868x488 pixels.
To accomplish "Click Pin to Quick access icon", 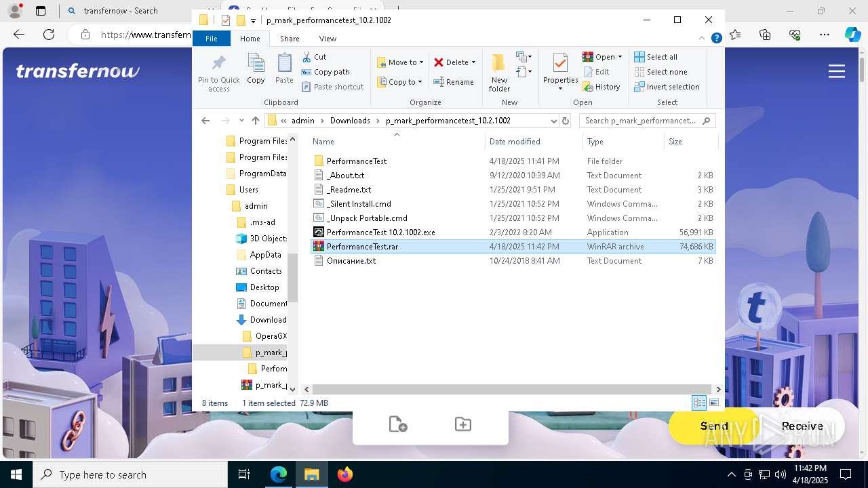I will coord(218,73).
